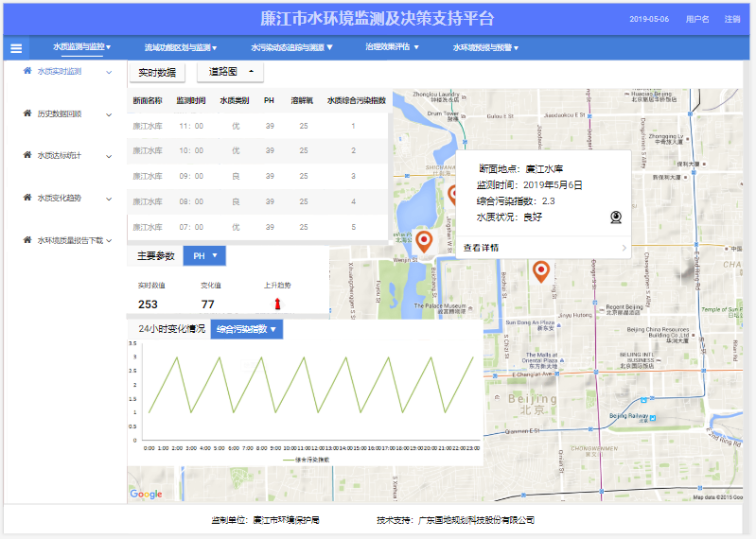Click the change value 77

pyautogui.click(x=208, y=304)
